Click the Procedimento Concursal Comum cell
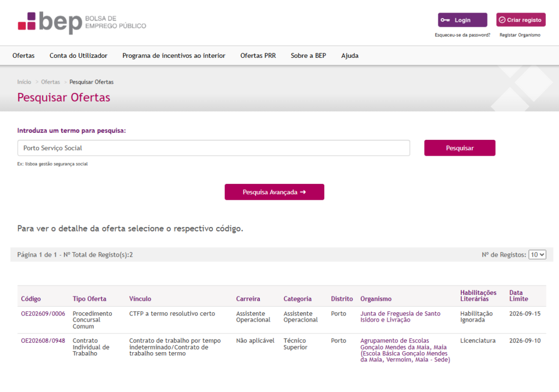 click(92, 320)
